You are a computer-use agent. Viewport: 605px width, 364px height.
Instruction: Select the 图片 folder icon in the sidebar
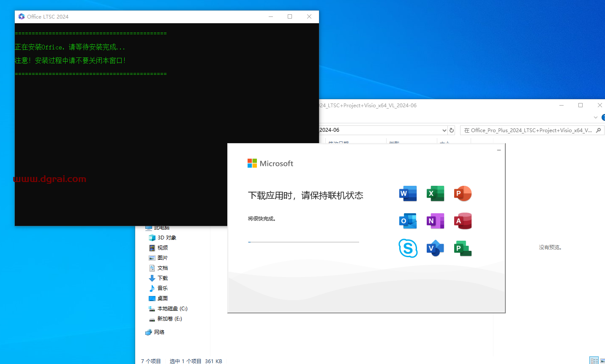pos(152,258)
